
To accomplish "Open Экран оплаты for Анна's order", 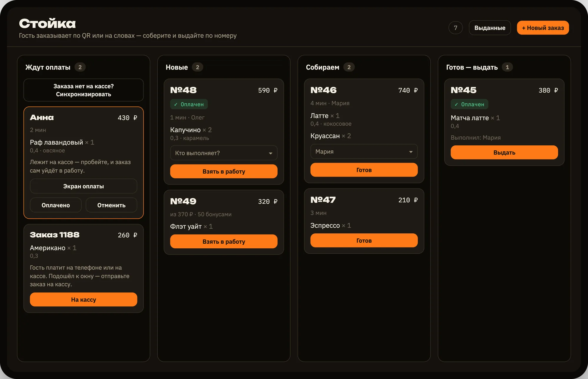I will click(83, 186).
